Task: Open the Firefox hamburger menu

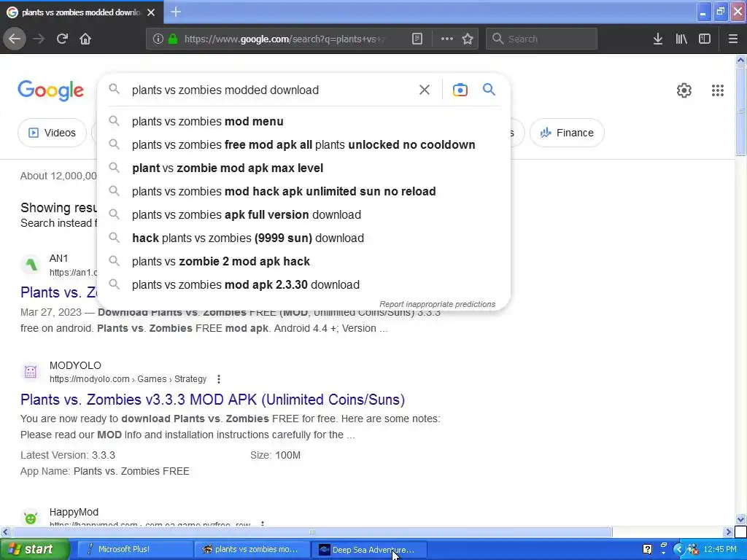Action: point(733,39)
